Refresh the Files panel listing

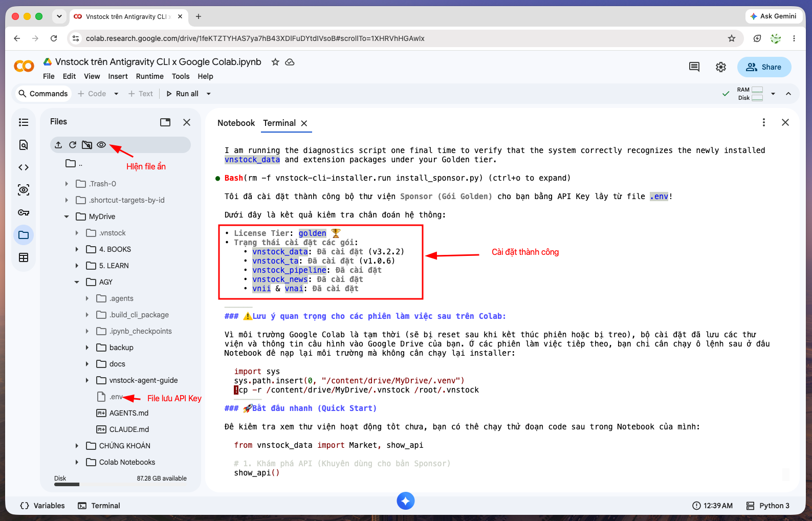(x=73, y=145)
